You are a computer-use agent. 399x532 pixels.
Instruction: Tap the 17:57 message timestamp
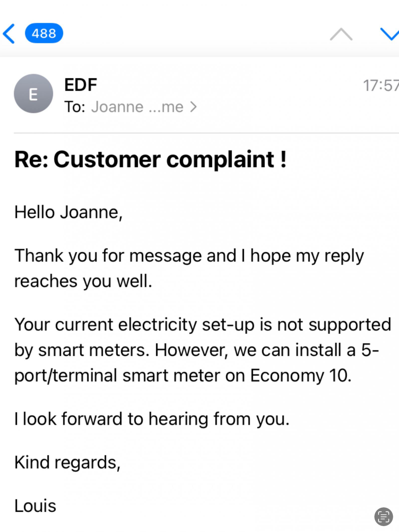pos(381,85)
